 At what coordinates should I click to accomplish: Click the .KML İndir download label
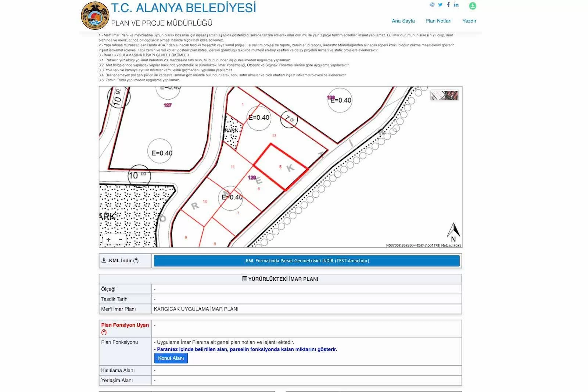120,260
